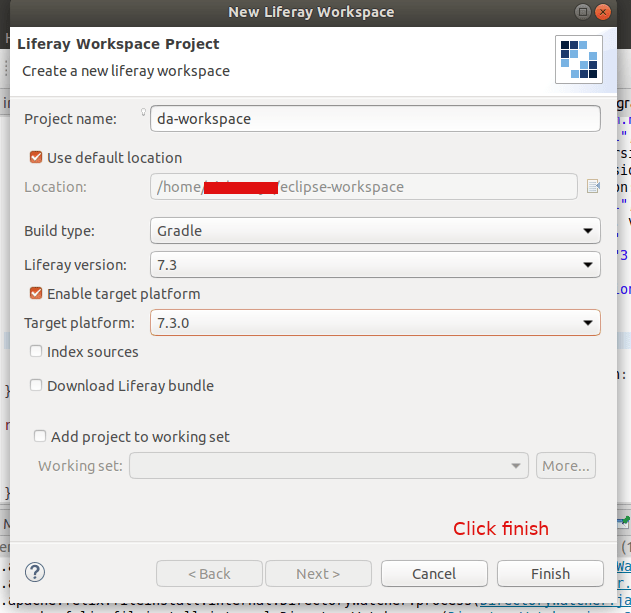Expand the Working set combo box
Screen dimensions: 631x613
click(x=328, y=466)
